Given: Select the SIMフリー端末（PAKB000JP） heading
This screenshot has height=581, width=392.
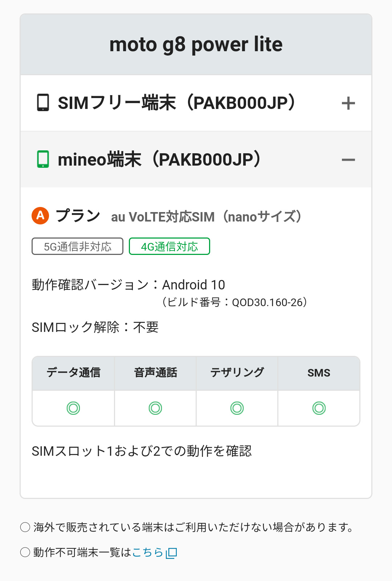Looking at the screenshot, I should click(x=177, y=103).
